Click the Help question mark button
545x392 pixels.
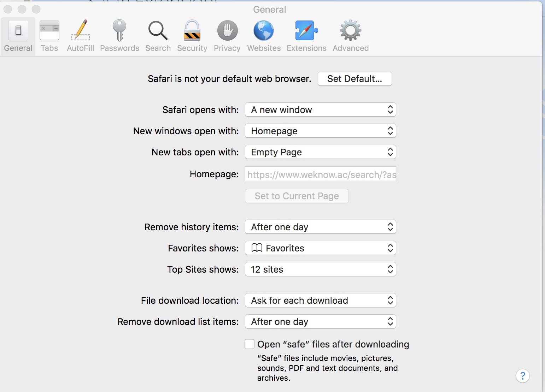click(523, 376)
